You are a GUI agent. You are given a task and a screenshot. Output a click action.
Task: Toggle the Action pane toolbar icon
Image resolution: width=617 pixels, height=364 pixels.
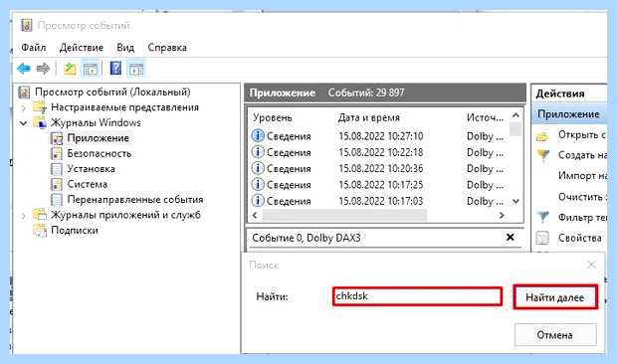point(136,69)
